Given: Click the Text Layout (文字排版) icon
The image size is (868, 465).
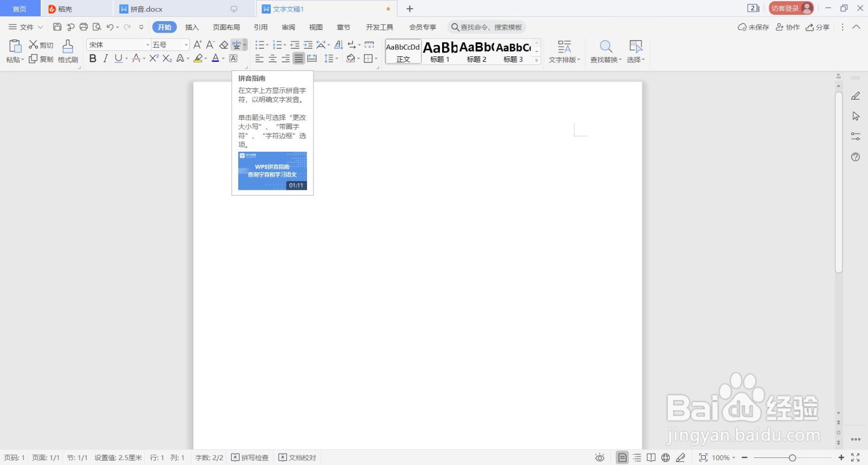Looking at the screenshot, I should [564, 47].
